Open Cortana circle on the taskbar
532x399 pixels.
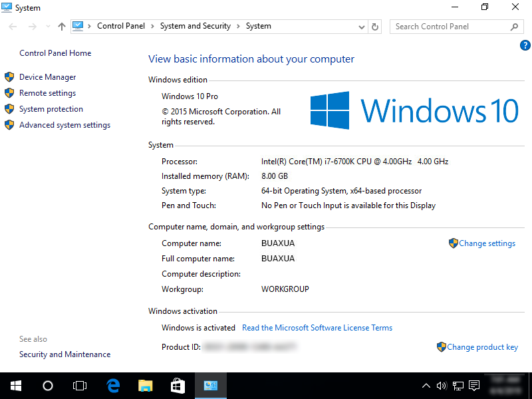tap(48, 386)
